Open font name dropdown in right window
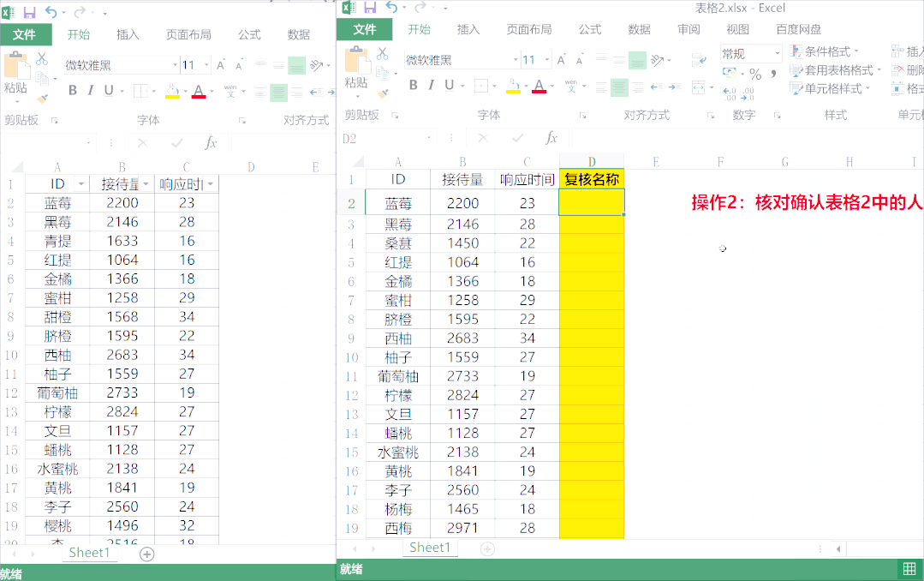This screenshot has height=581, width=924. tap(516, 60)
